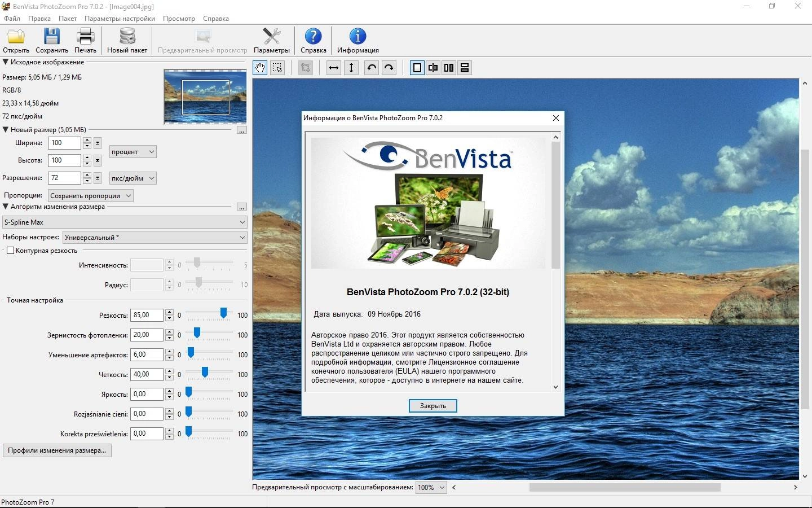Flip image vertically
This screenshot has height=508, width=812.
pos(351,68)
